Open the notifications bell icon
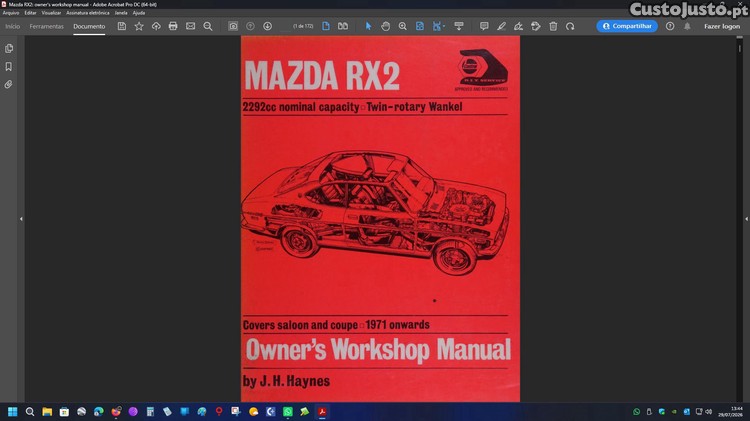 pyautogui.click(x=687, y=26)
